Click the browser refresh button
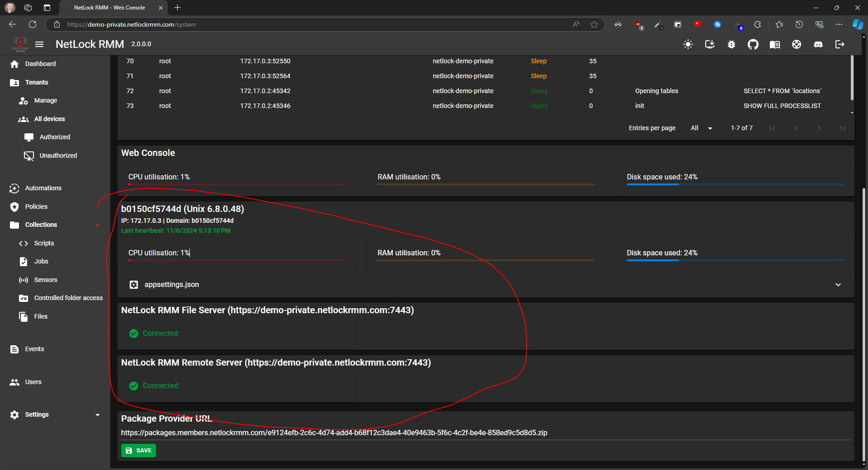The height and width of the screenshot is (470, 868). 33,24
